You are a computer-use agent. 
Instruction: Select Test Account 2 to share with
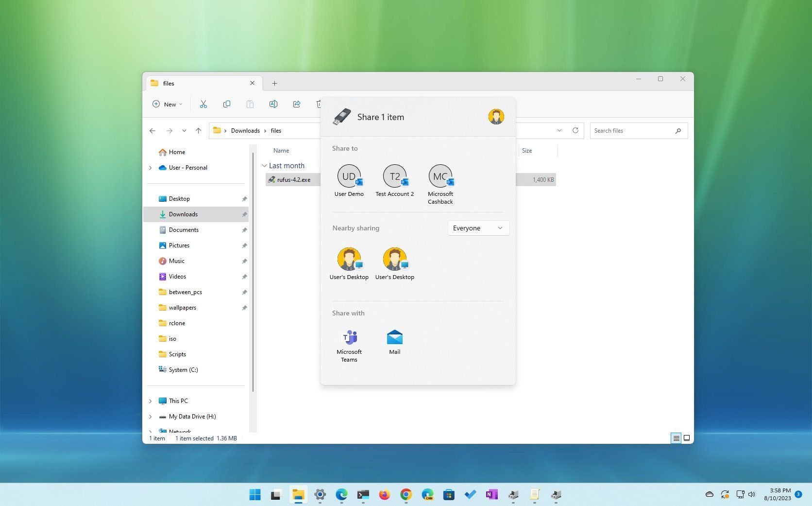coord(394,176)
